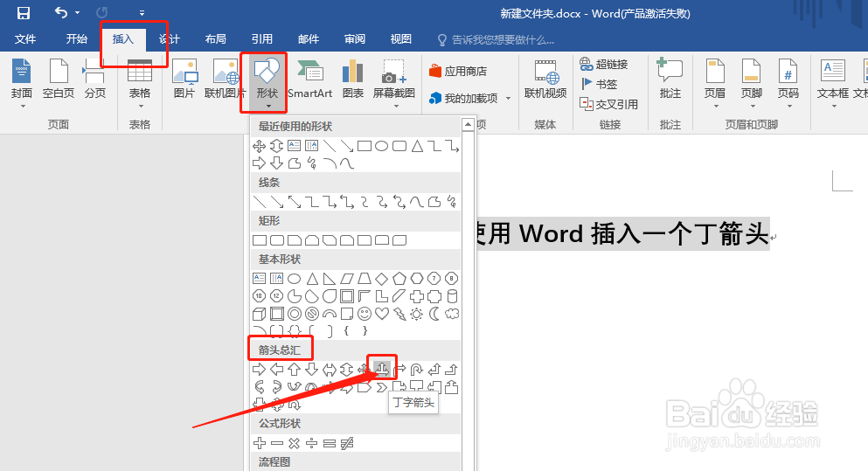Insert a 图表 (Chart)

[352, 80]
